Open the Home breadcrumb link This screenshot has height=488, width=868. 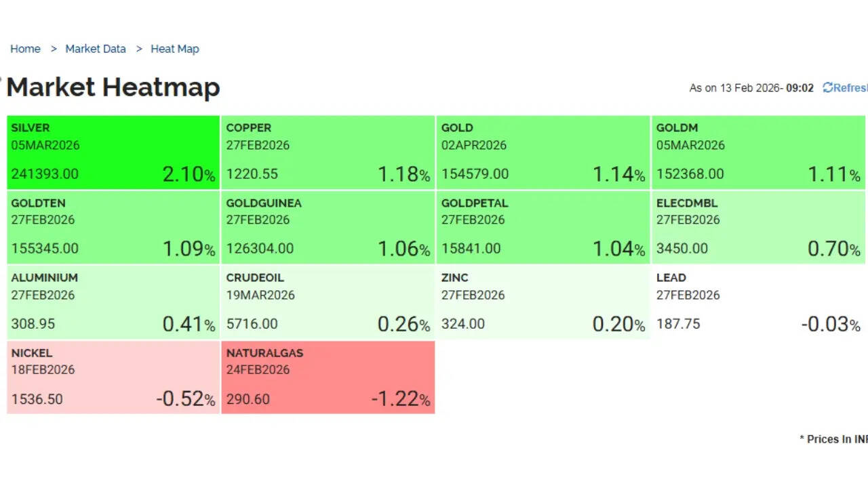[25, 49]
